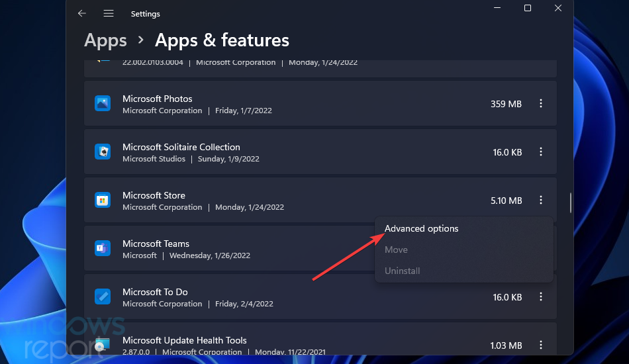The width and height of the screenshot is (629, 364).
Task: Click the Microsoft To Do icon
Action: [x=103, y=296]
